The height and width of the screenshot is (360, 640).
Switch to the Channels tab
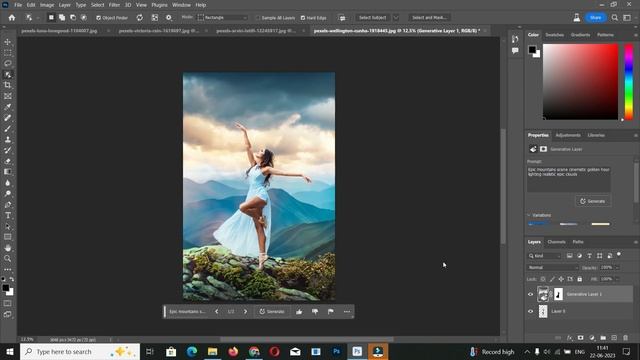[x=556, y=242]
